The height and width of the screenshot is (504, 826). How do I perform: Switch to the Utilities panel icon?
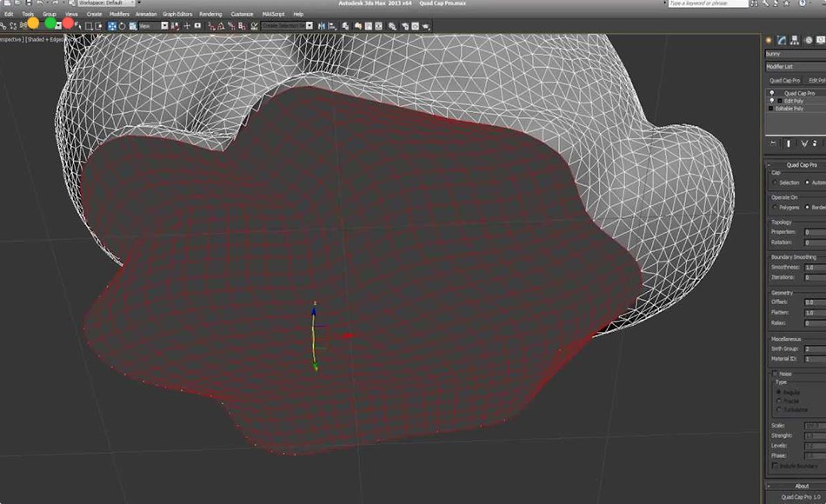824,40
